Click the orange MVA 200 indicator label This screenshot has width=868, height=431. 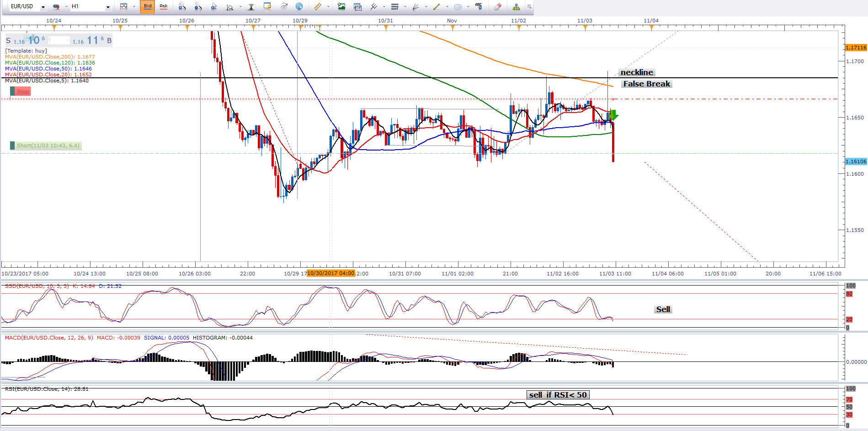pos(50,57)
